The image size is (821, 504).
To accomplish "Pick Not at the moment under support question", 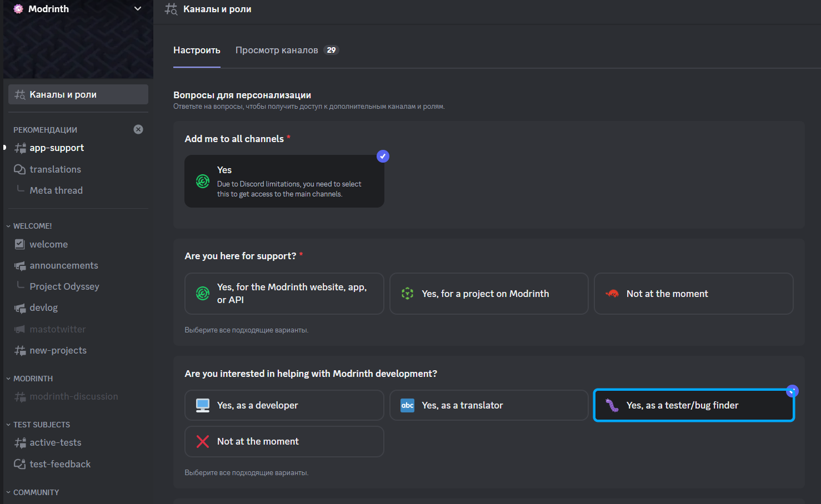I will [694, 294].
